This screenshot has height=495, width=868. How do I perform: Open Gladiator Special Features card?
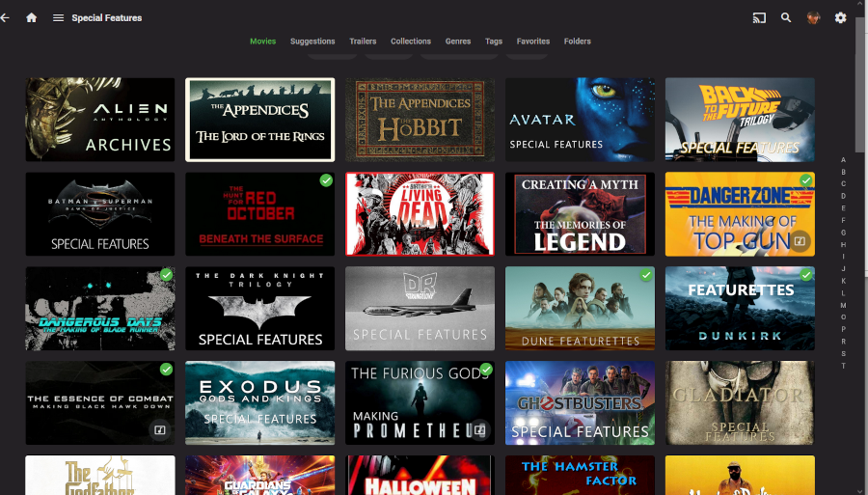click(740, 403)
